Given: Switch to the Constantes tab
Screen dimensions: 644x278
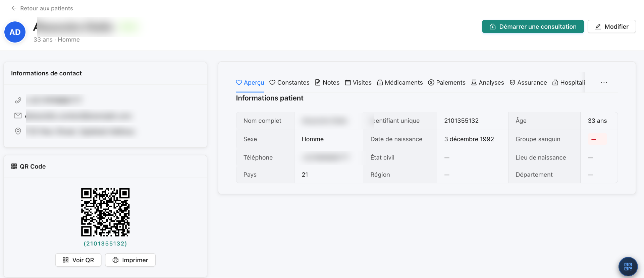Looking at the screenshot, I should 289,82.
